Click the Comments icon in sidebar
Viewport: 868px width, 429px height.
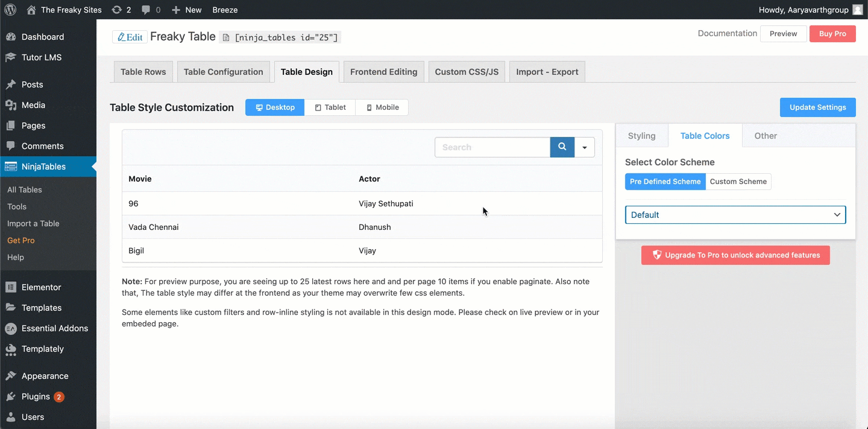point(11,146)
